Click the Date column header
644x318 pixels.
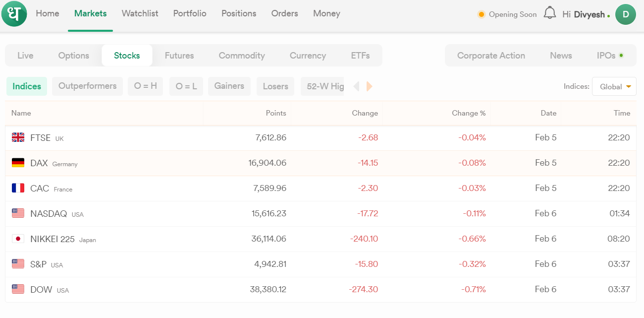pyautogui.click(x=548, y=113)
